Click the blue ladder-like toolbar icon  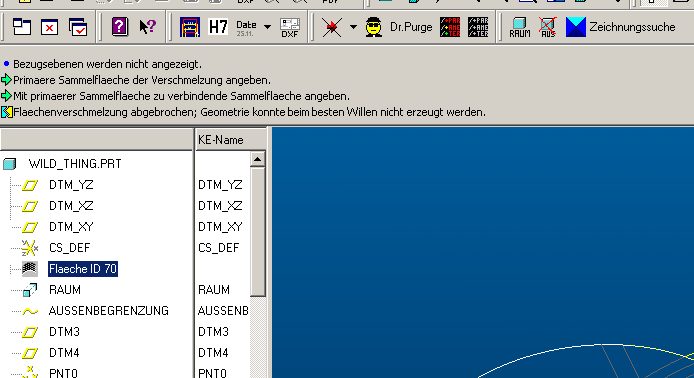pyautogui.click(x=190, y=27)
